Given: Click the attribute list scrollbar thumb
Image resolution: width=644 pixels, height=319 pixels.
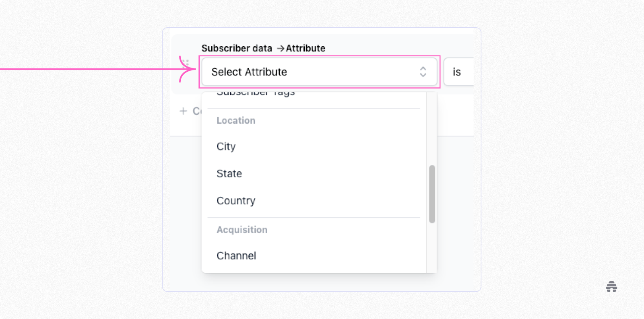Looking at the screenshot, I should [x=432, y=194].
